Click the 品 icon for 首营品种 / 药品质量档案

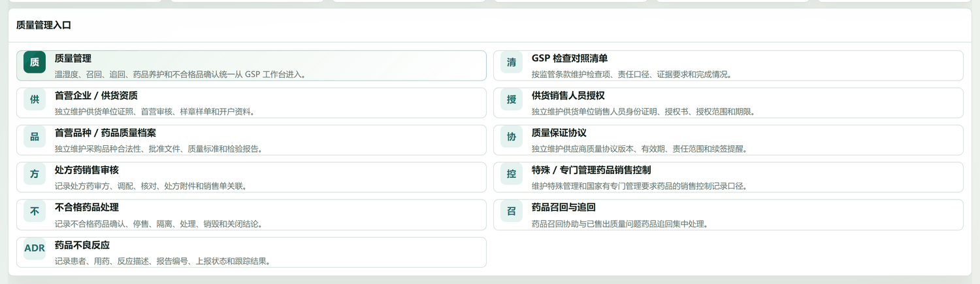(x=35, y=137)
